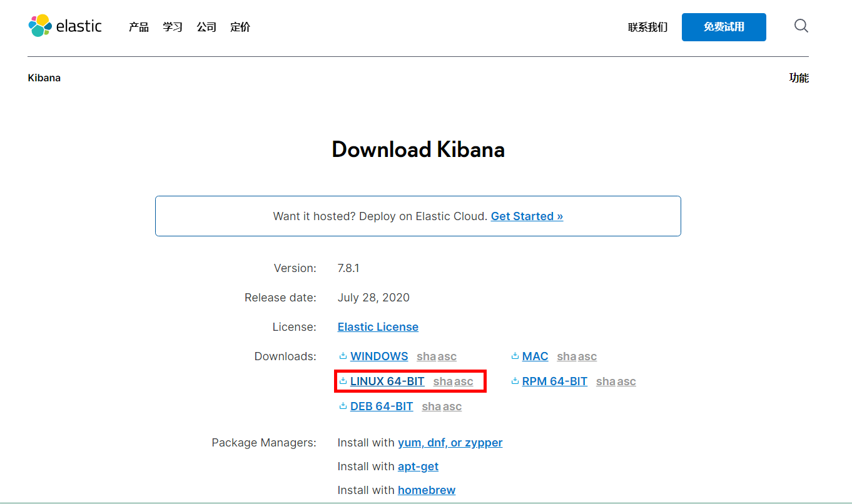The width and height of the screenshot is (852, 504).
Task: Open the sha link for RPM 64-BIT
Action: click(606, 381)
